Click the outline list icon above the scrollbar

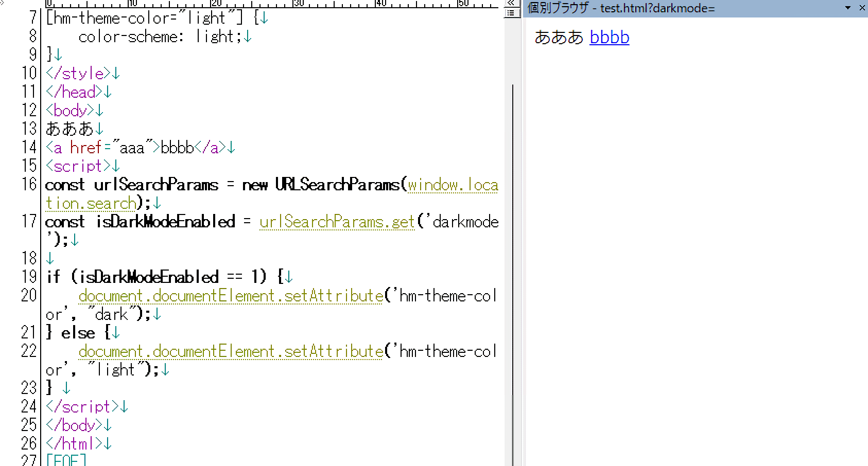click(x=510, y=13)
